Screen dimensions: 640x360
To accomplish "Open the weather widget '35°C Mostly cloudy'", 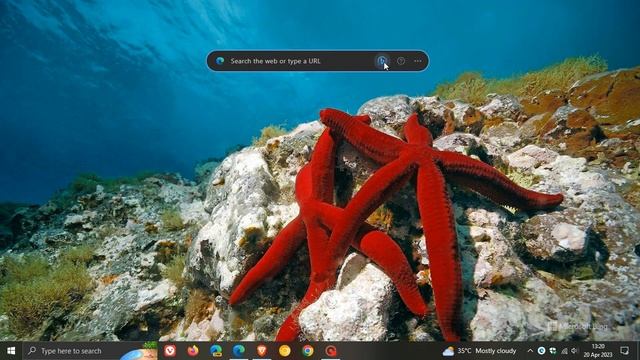I will pyautogui.click(x=480, y=351).
